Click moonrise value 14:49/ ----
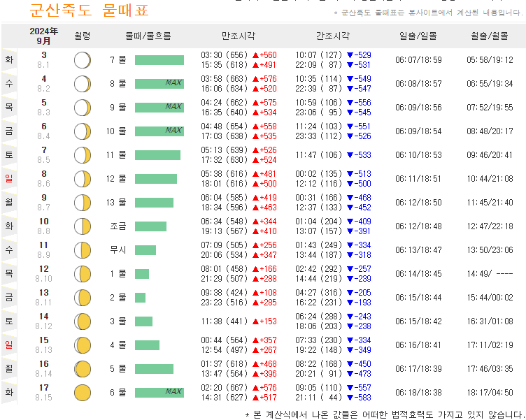The height and width of the screenshot is (420, 526). [x=490, y=274]
